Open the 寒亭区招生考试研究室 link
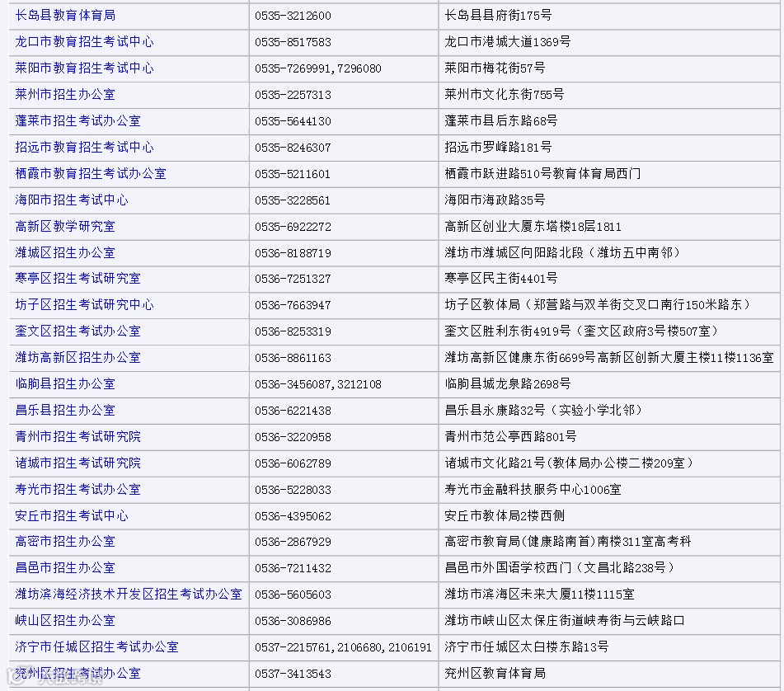Screen dimensions: 784x691 (x=78, y=279)
